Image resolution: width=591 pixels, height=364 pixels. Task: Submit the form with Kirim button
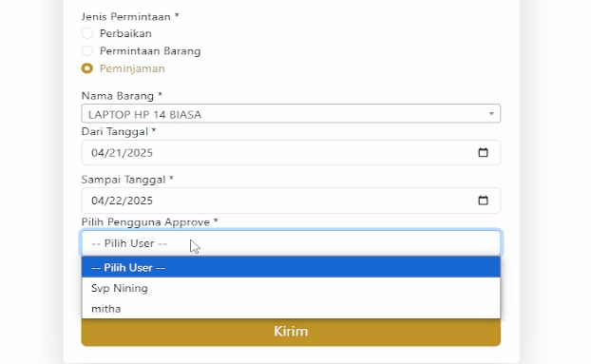coord(291,332)
